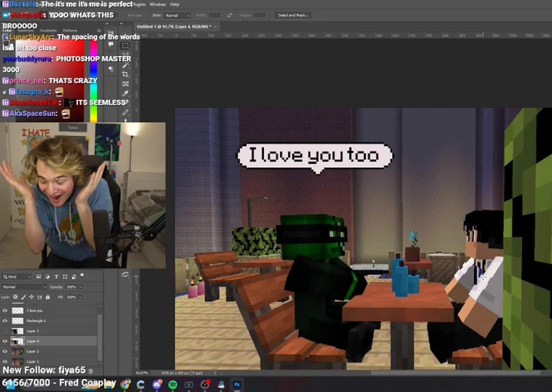Lock position move icon
Viewport: 552px width, 392px height.
click(x=32, y=297)
